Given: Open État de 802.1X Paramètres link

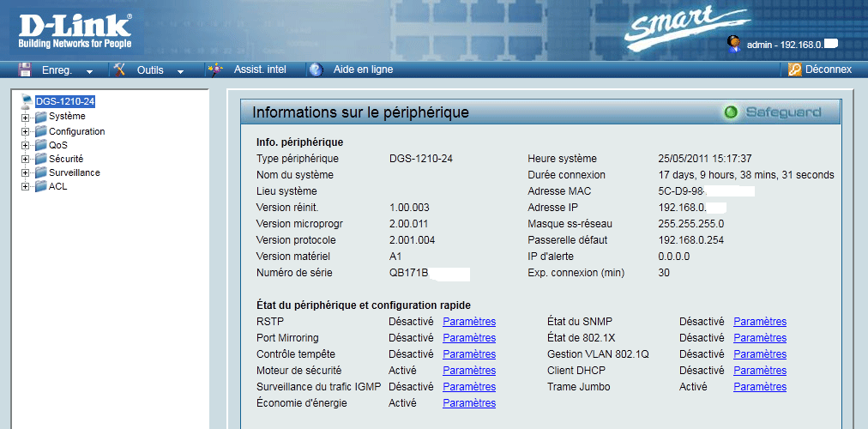Looking at the screenshot, I should pyautogui.click(x=760, y=338).
